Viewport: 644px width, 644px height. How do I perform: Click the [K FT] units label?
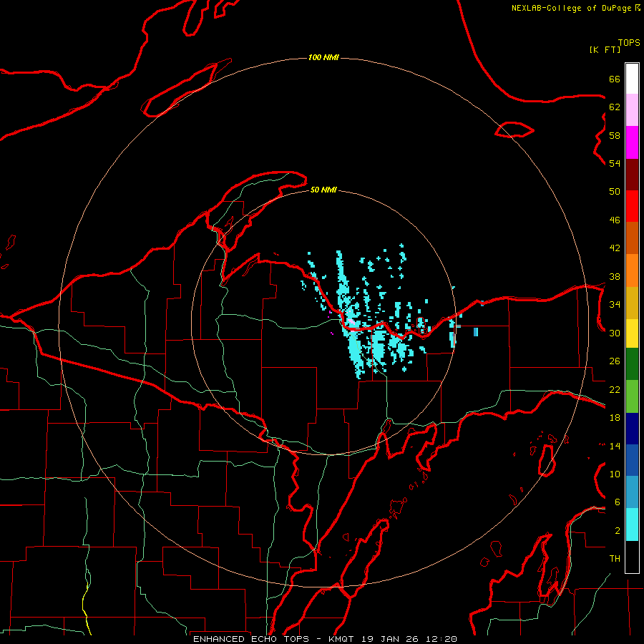click(605, 49)
